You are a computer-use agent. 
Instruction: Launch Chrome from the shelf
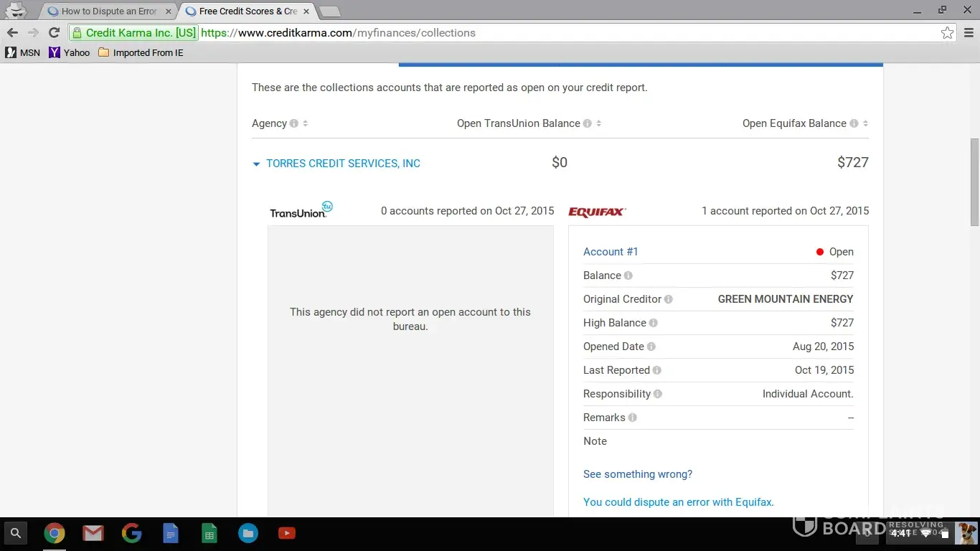[55, 533]
